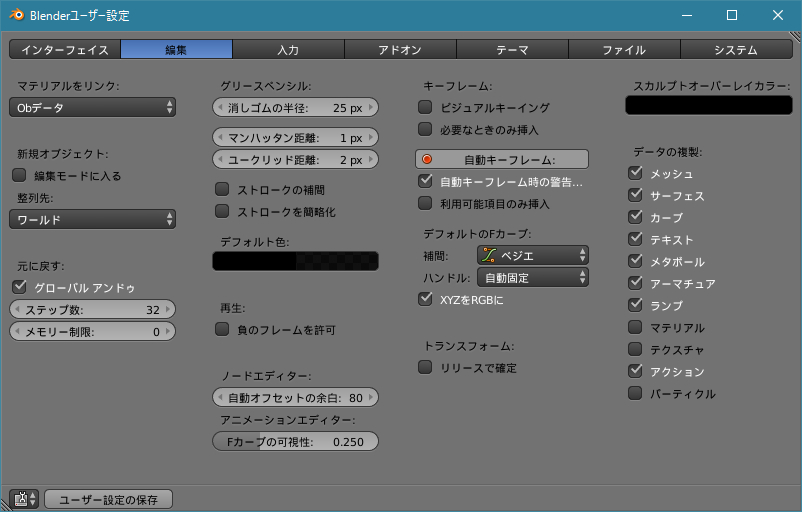Open the editor type selector icon
This screenshot has height=512, width=802.
click(23, 499)
